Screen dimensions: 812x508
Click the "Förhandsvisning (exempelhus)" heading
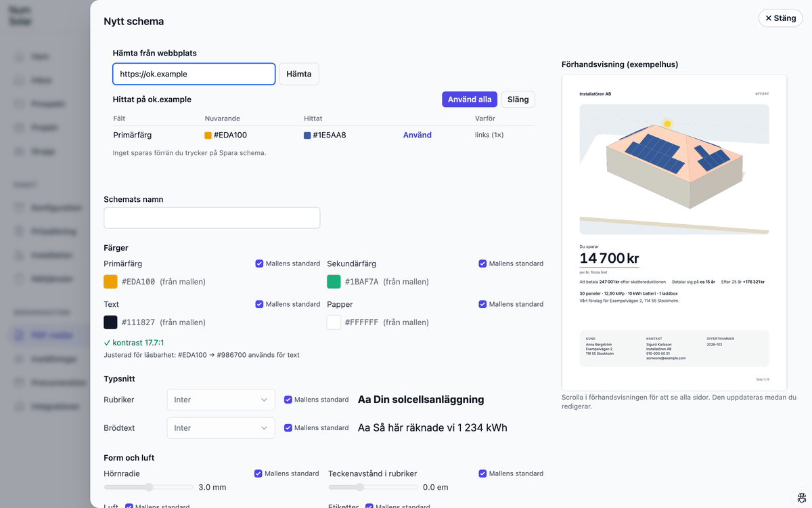click(x=620, y=64)
